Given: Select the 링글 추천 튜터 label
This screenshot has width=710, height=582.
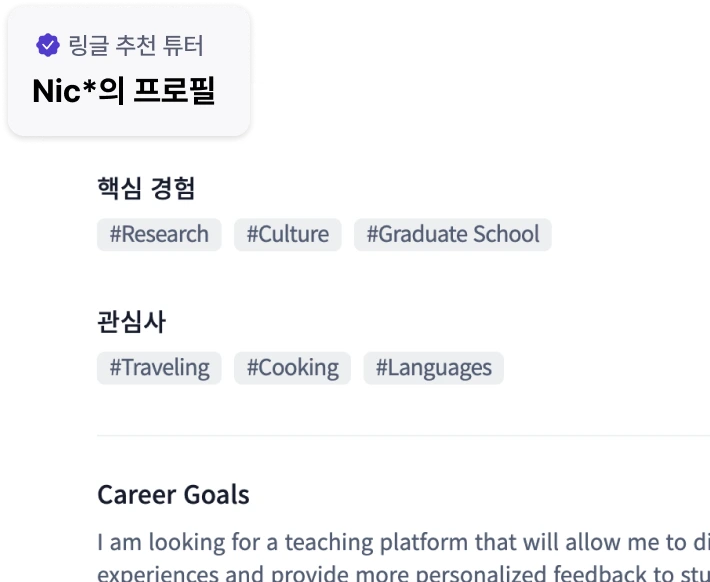Looking at the screenshot, I should [x=136, y=45].
